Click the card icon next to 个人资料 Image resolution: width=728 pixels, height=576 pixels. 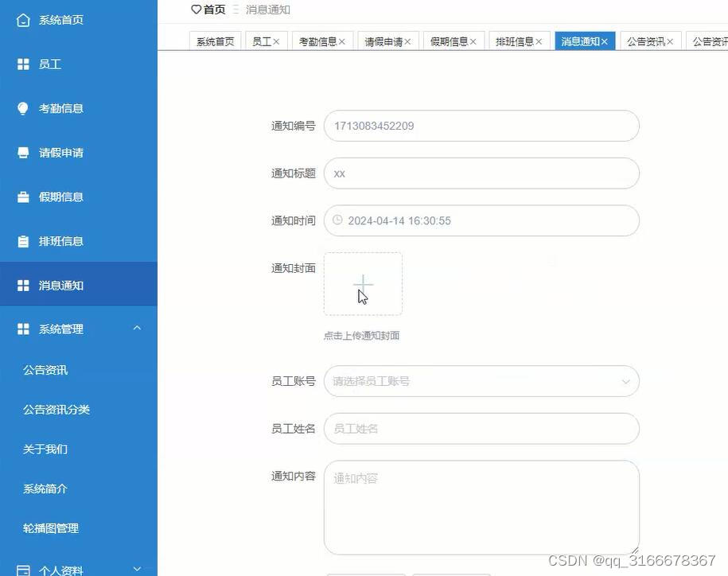(x=23, y=570)
